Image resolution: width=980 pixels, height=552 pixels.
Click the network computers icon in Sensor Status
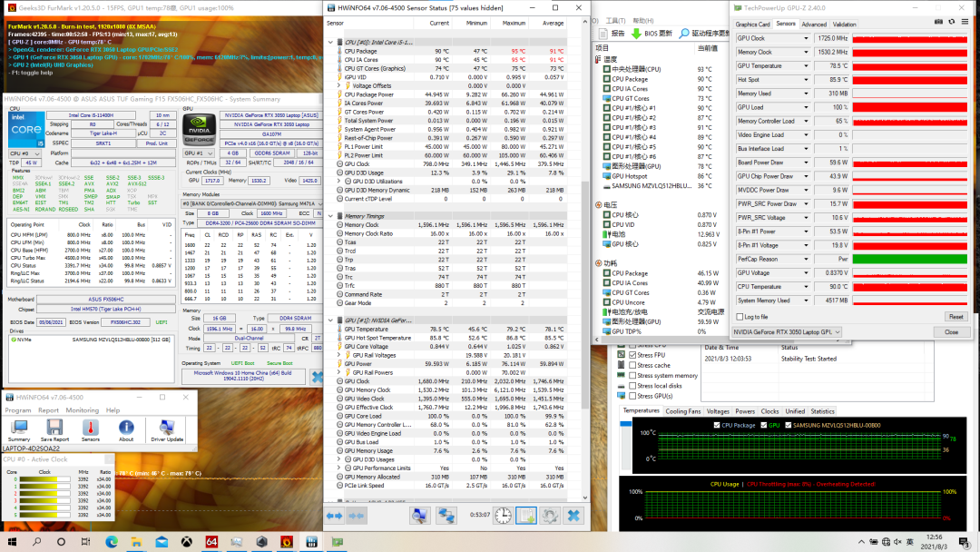click(x=446, y=516)
